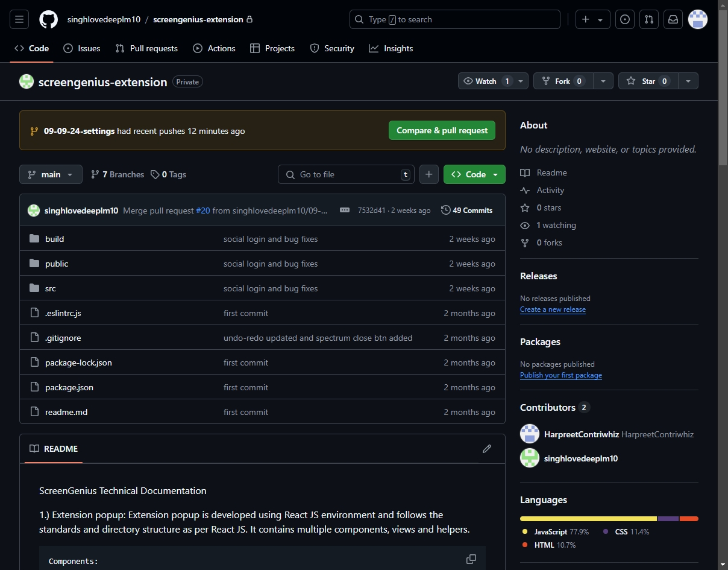Image resolution: width=728 pixels, height=570 pixels.
Task: Open pull requests icon in top header
Action: (649, 19)
